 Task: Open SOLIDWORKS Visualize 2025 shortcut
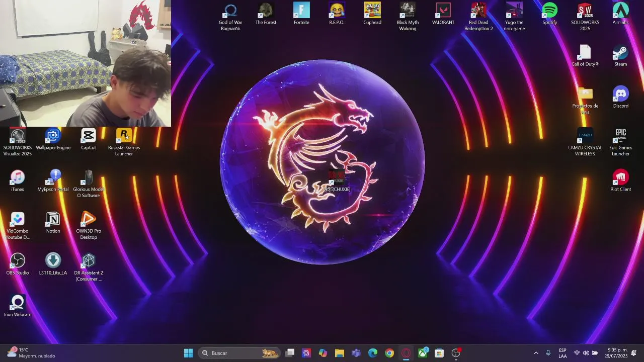18,142
